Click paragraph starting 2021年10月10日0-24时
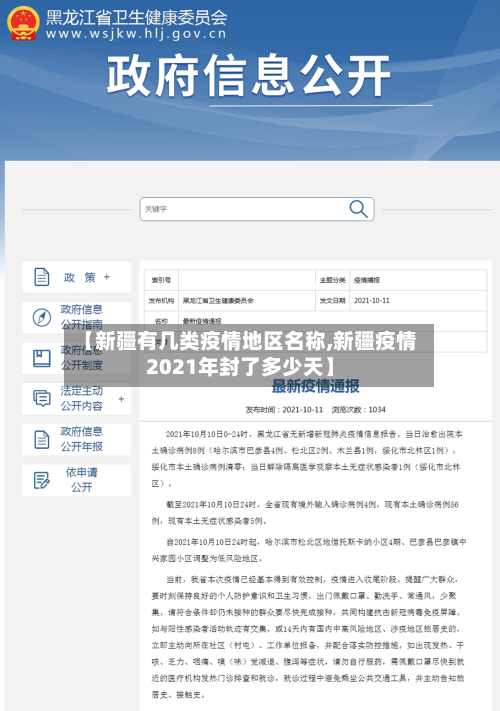 (306, 459)
